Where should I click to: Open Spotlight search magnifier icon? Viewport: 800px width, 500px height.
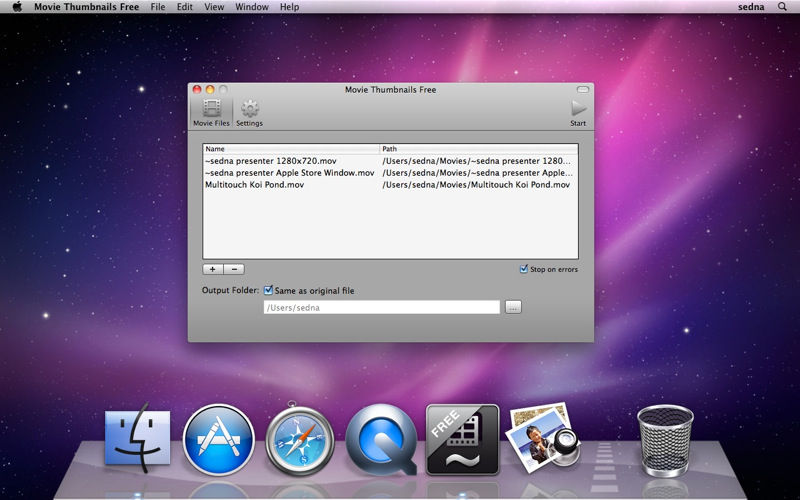(782, 7)
